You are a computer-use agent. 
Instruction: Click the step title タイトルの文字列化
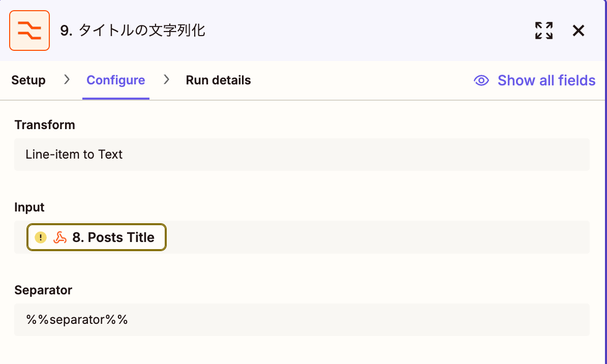142,31
